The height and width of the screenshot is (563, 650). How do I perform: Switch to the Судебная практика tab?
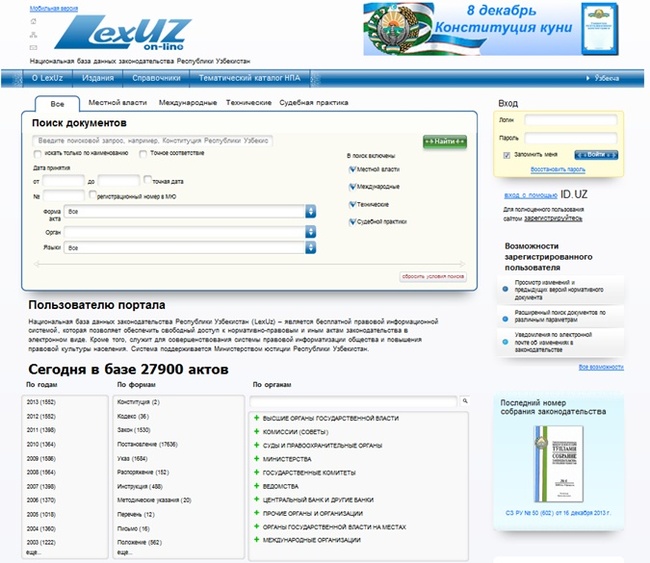(314, 102)
